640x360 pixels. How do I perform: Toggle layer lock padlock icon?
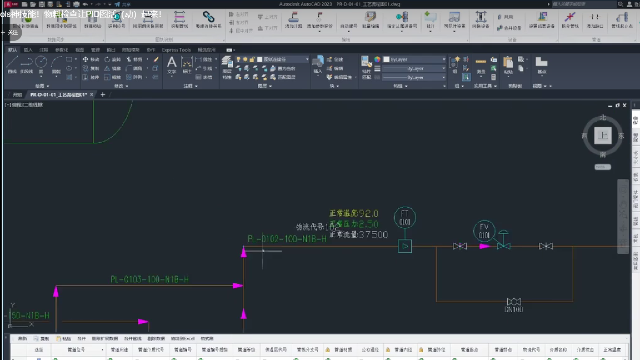click(x=252, y=60)
